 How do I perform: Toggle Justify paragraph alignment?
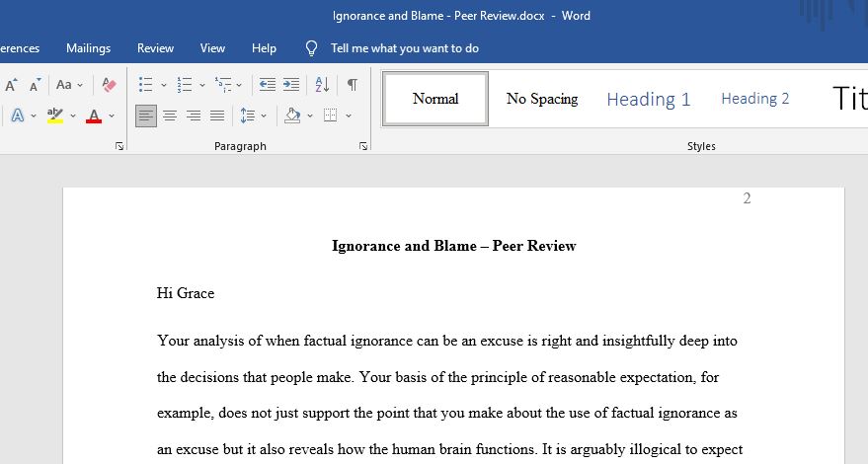click(x=217, y=116)
